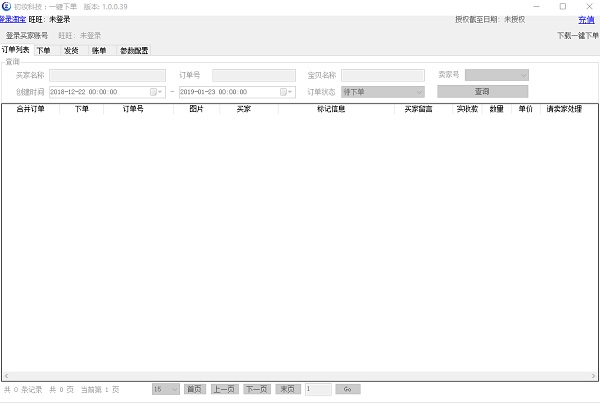Click 下一页 next page button
The image size is (600, 403).
tap(257, 389)
